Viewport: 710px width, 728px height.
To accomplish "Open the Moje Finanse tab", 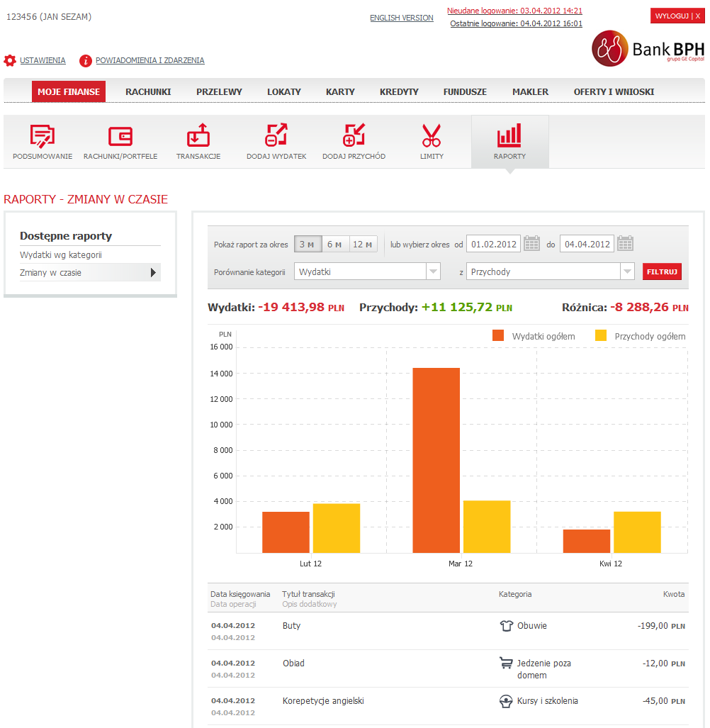I will pyautogui.click(x=69, y=92).
